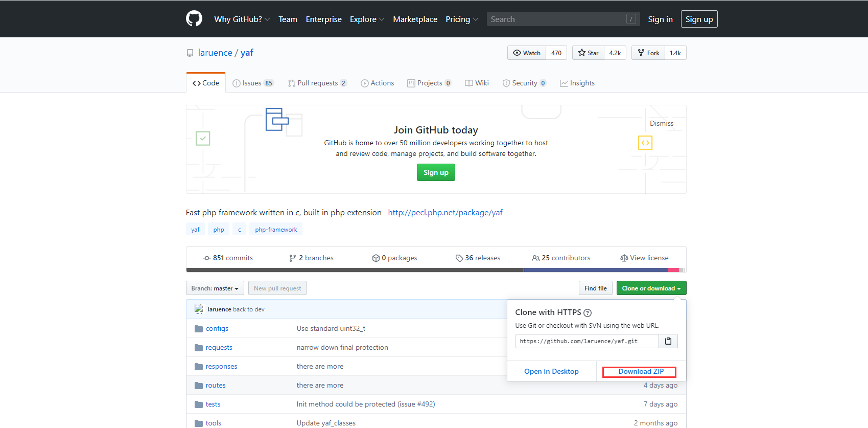Click the contributors people icon
868x428 pixels.
pyautogui.click(x=536, y=258)
